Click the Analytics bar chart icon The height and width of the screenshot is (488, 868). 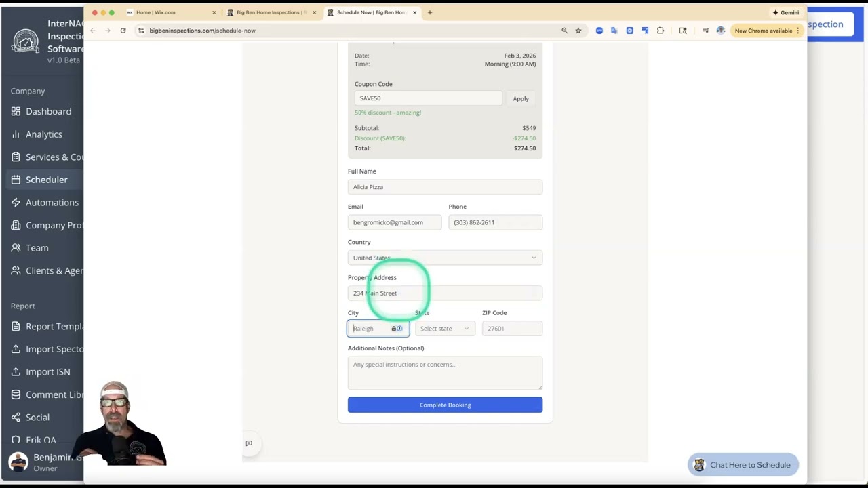pos(16,134)
